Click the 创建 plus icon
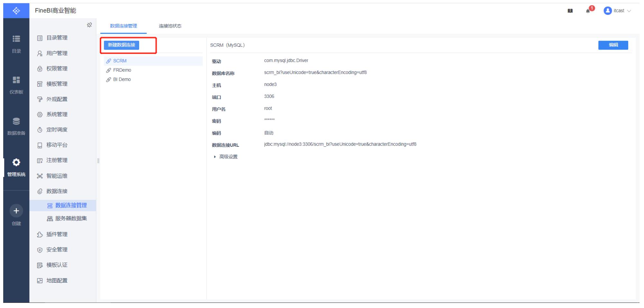644x308 pixels. tap(16, 211)
